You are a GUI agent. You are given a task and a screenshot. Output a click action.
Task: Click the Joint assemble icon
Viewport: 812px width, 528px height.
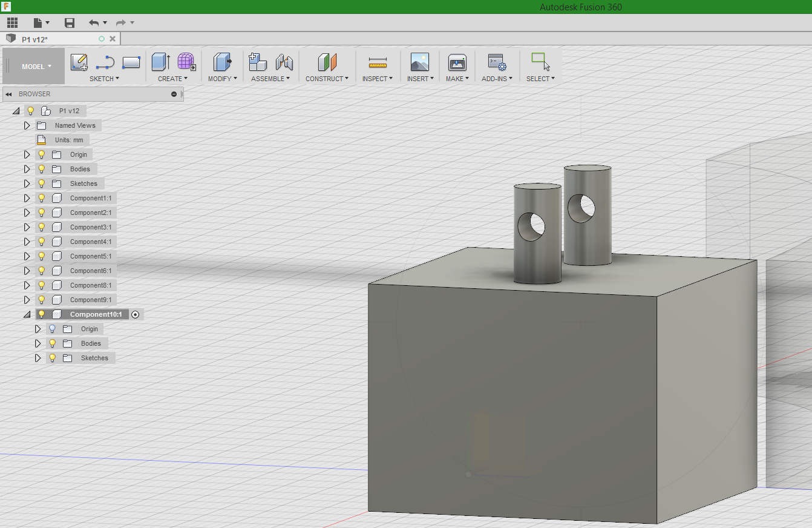(284, 62)
